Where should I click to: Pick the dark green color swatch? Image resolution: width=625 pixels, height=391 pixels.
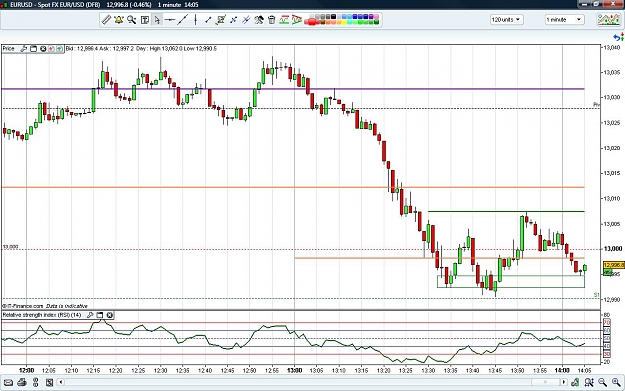tap(376, 22)
